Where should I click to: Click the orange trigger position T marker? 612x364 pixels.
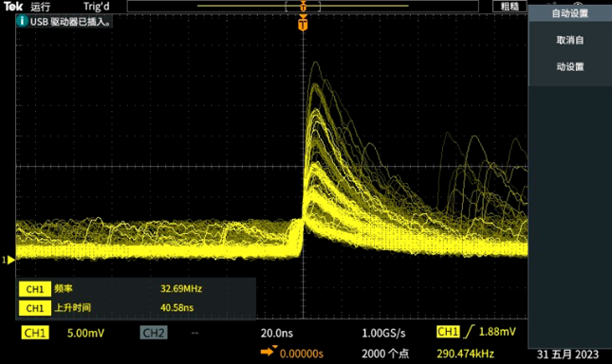coord(303,24)
